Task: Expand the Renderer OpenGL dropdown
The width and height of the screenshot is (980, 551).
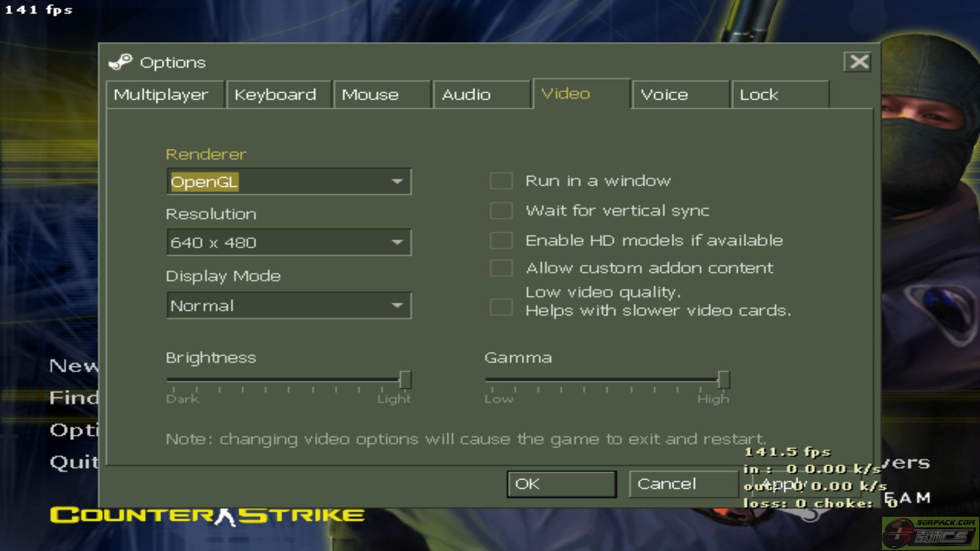Action: click(x=397, y=182)
